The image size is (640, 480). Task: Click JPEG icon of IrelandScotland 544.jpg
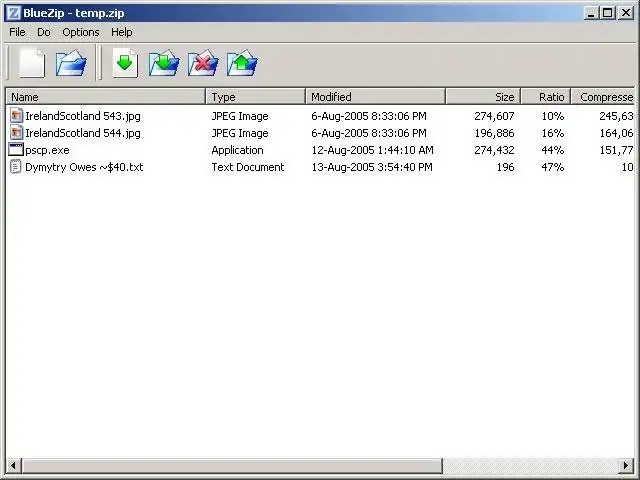(x=16, y=133)
